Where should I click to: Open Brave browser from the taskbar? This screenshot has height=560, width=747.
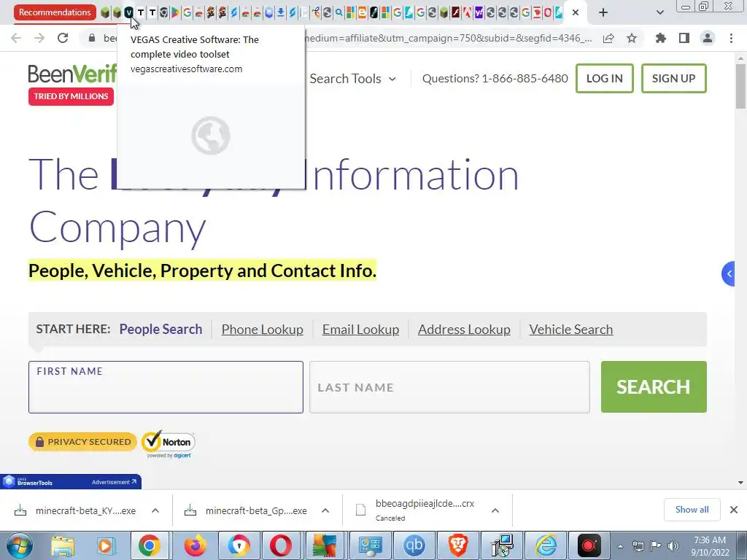457,545
